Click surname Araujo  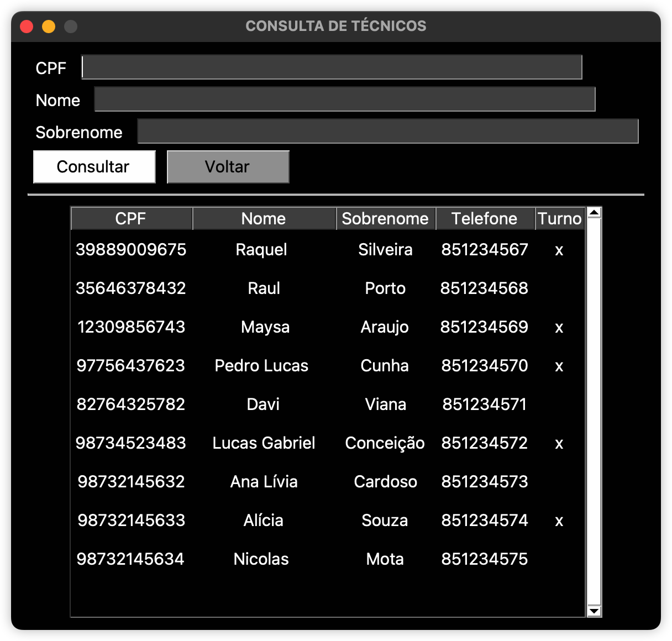click(385, 327)
